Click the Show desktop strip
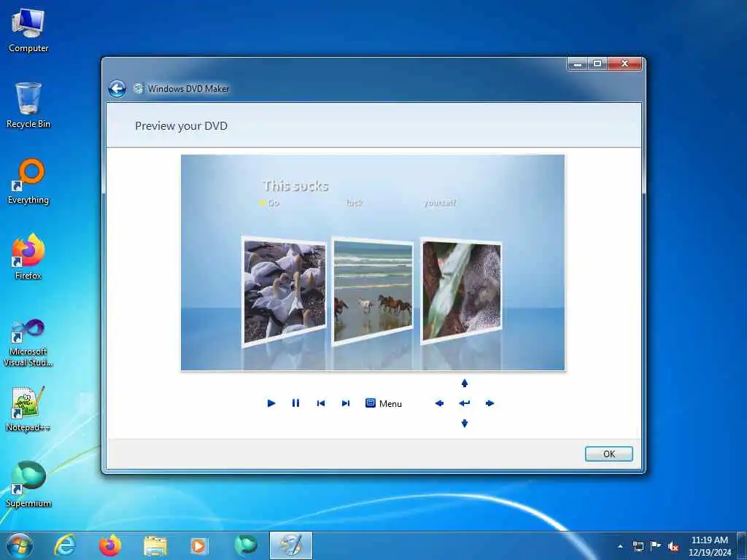The height and width of the screenshot is (560, 747). point(742,545)
